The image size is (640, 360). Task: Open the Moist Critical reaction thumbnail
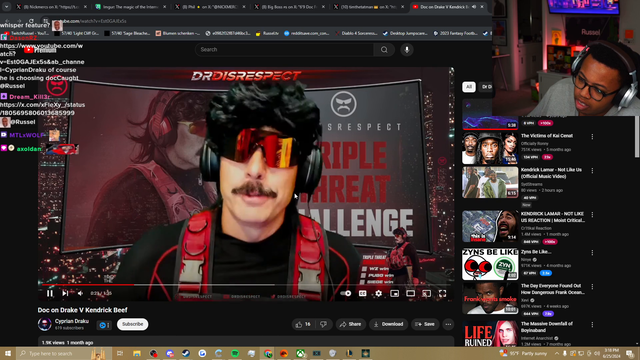(490, 226)
